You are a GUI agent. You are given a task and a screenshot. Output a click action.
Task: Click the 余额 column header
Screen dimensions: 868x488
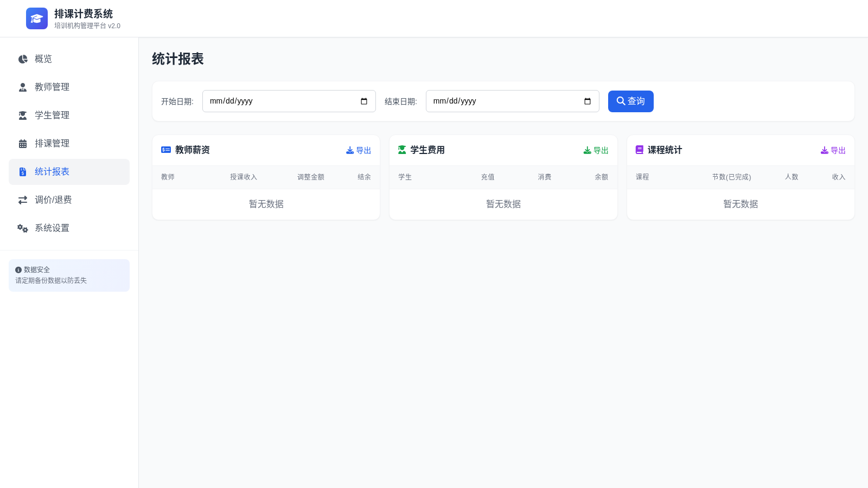click(601, 177)
